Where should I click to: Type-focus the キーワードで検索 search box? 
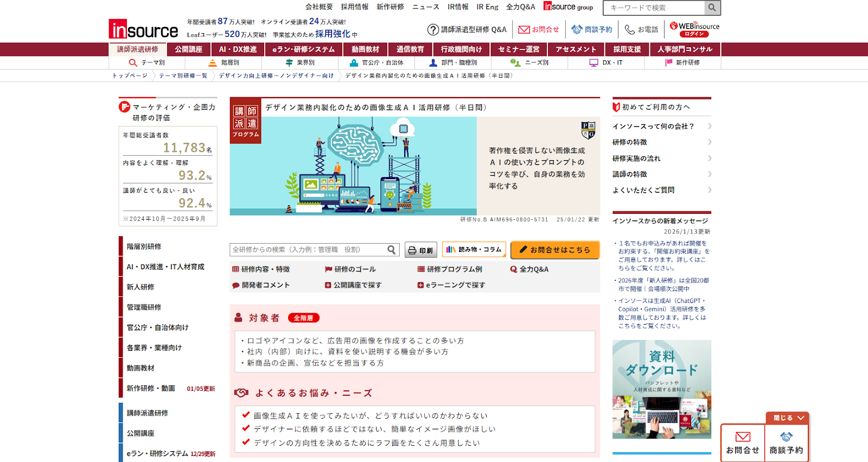point(655,8)
